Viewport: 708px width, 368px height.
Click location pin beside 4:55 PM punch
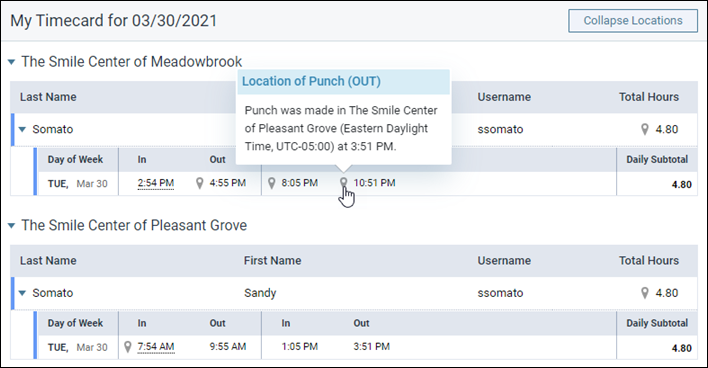pos(200,183)
